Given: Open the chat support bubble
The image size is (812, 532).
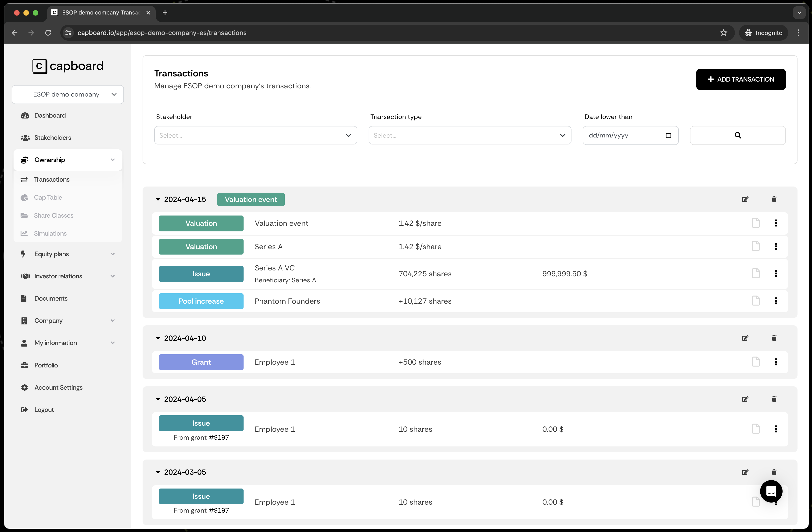Looking at the screenshot, I should click(x=771, y=491).
